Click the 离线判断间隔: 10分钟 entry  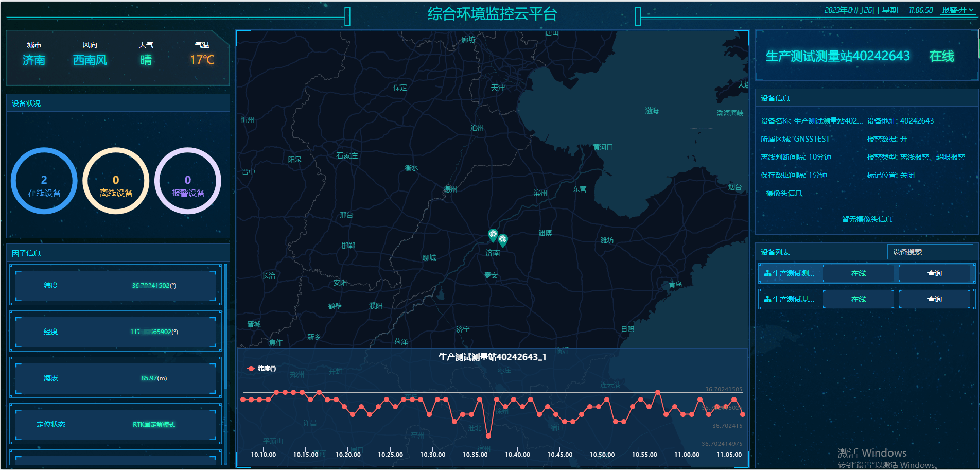pos(796,157)
